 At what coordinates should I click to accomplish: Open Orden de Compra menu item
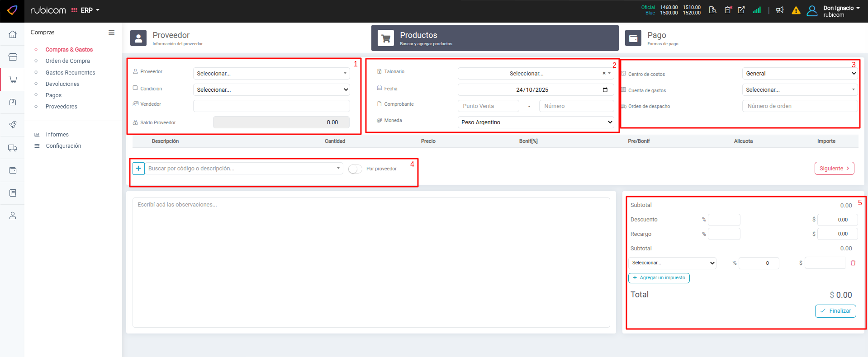[67, 61]
